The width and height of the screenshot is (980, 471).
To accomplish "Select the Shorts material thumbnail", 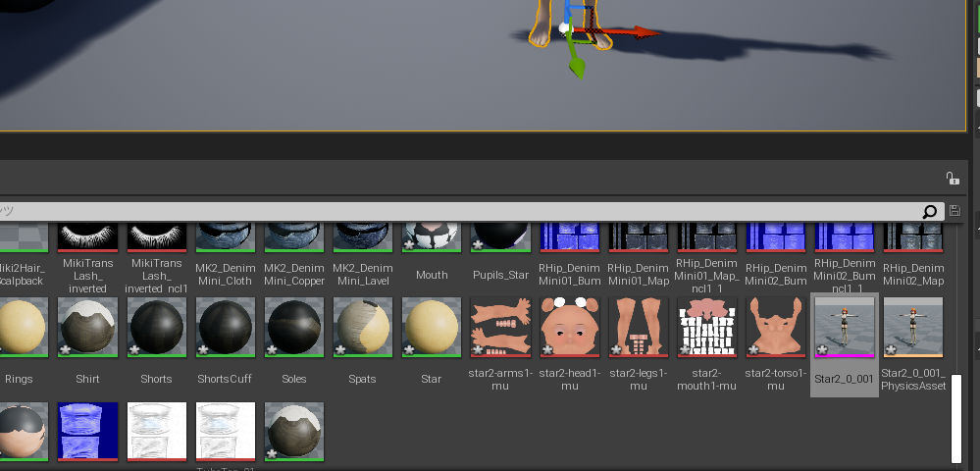I will click(x=156, y=327).
